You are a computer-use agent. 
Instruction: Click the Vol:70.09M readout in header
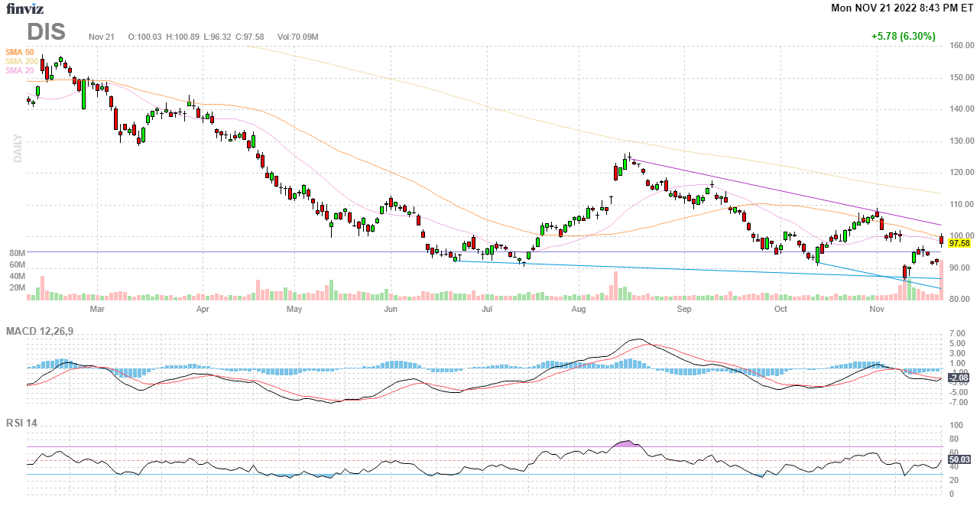[x=297, y=37]
